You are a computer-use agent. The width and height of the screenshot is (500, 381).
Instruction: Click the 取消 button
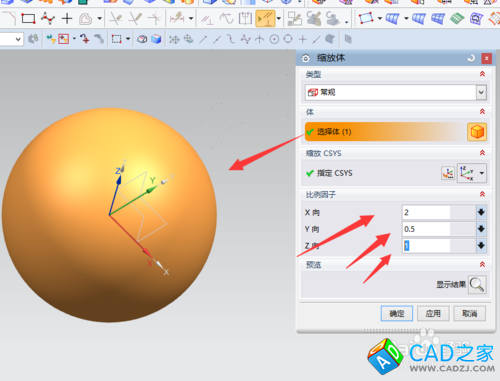[469, 313]
